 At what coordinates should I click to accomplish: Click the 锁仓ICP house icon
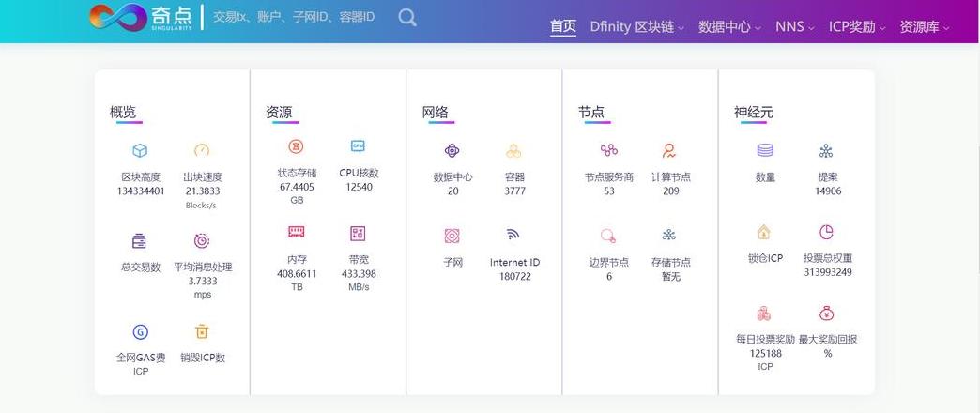[x=764, y=233]
